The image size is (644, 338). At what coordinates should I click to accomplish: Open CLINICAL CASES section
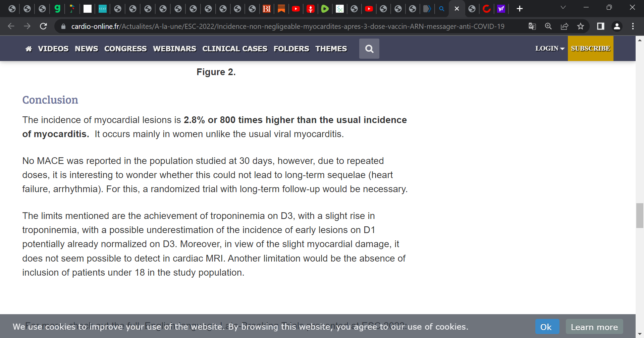point(235,49)
